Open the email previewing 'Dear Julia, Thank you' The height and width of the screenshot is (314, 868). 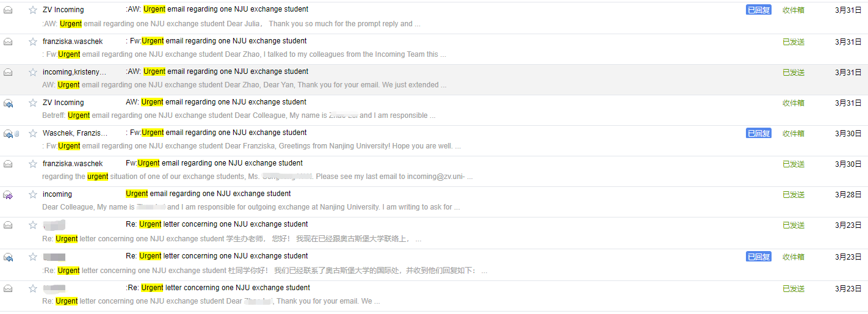pos(231,24)
